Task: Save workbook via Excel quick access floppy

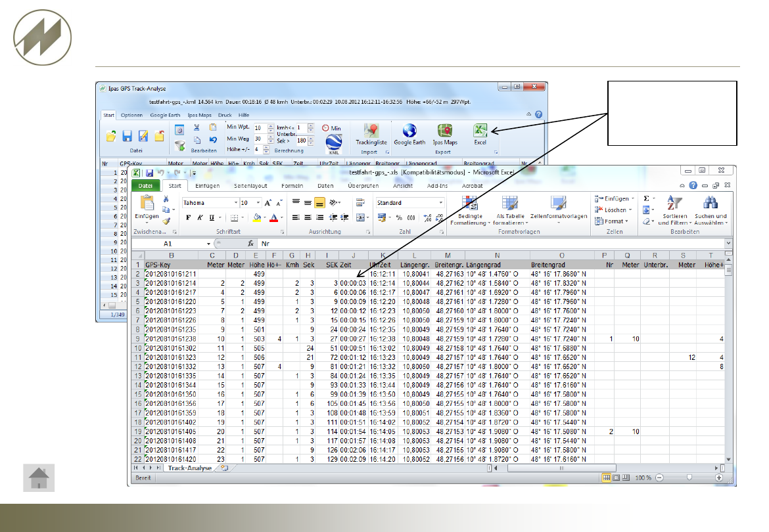Action: tap(150, 173)
